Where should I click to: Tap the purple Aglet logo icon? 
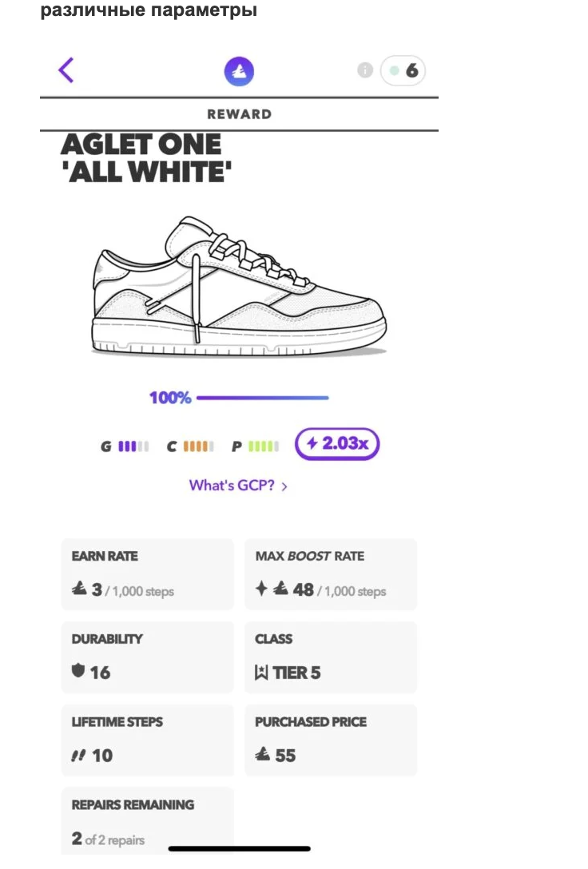(239, 72)
